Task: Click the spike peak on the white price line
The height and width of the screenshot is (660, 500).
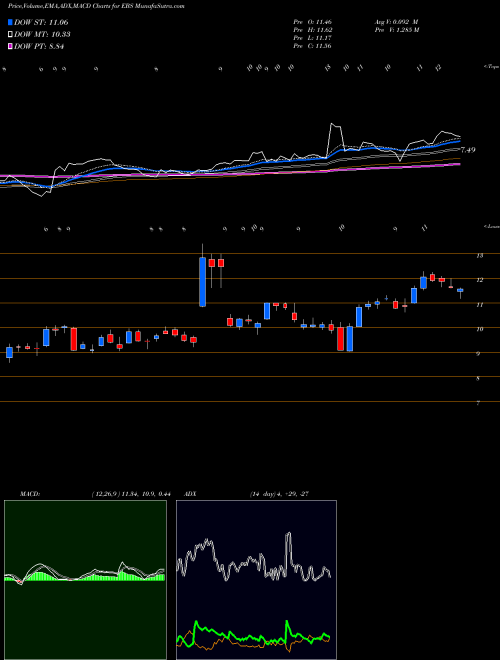Action: [332, 124]
